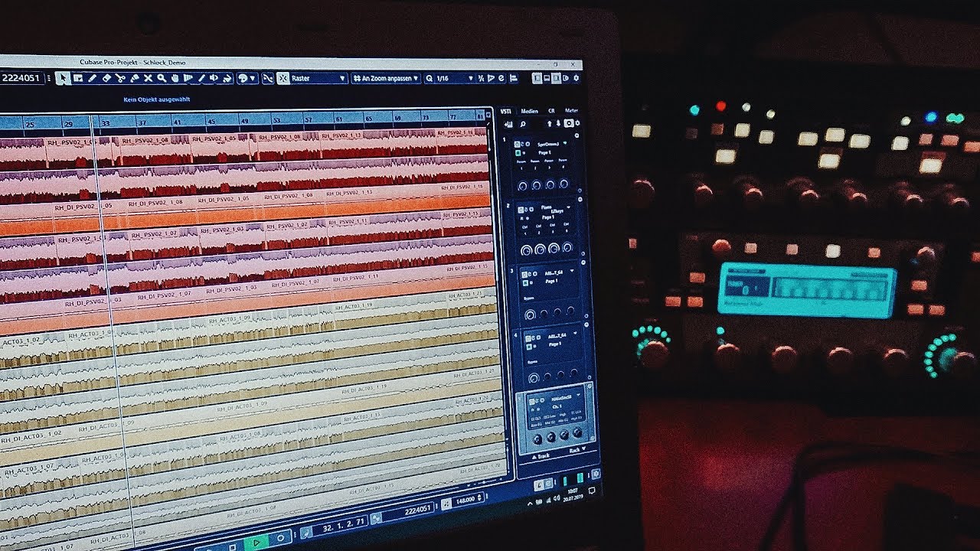Toggle iterative quantize percent icon
This screenshot has height=551, width=980.
tap(481, 78)
